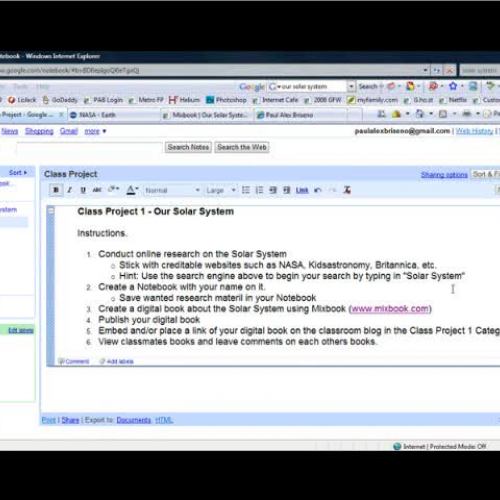Open the Sharing options link

coord(444,175)
